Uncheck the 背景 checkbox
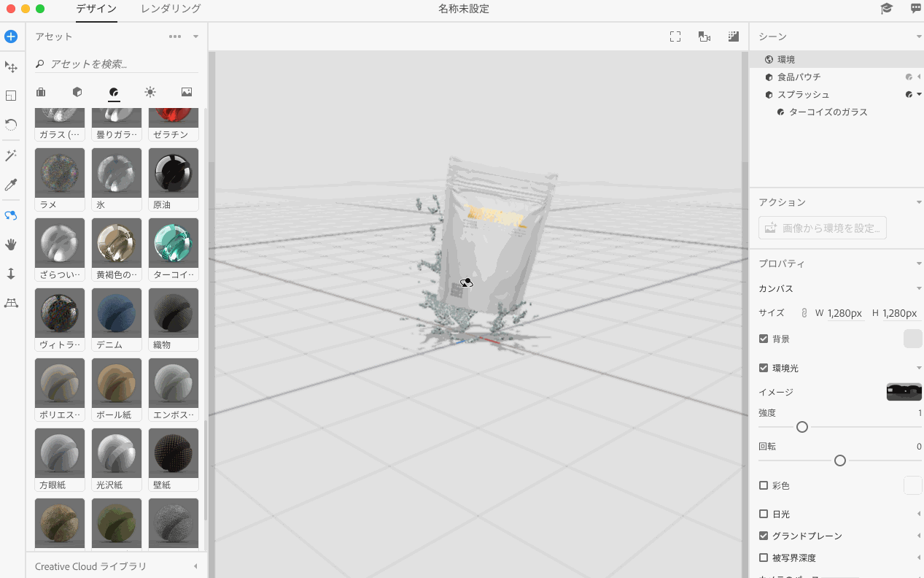This screenshot has height=578, width=924. 764,339
